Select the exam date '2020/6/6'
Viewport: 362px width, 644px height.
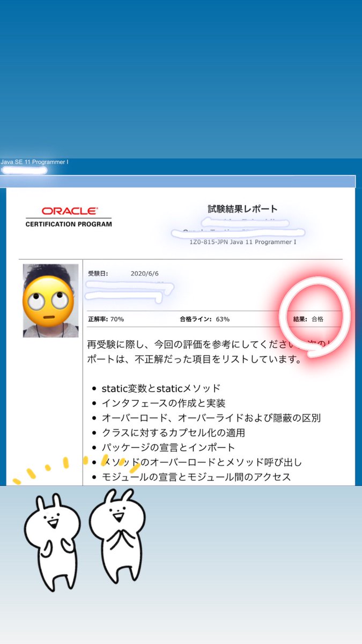click(x=145, y=274)
